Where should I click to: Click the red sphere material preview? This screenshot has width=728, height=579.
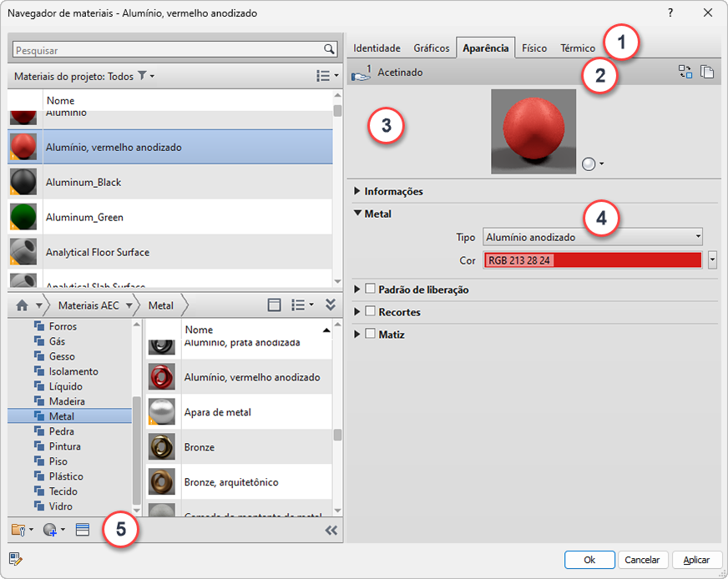tap(533, 131)
